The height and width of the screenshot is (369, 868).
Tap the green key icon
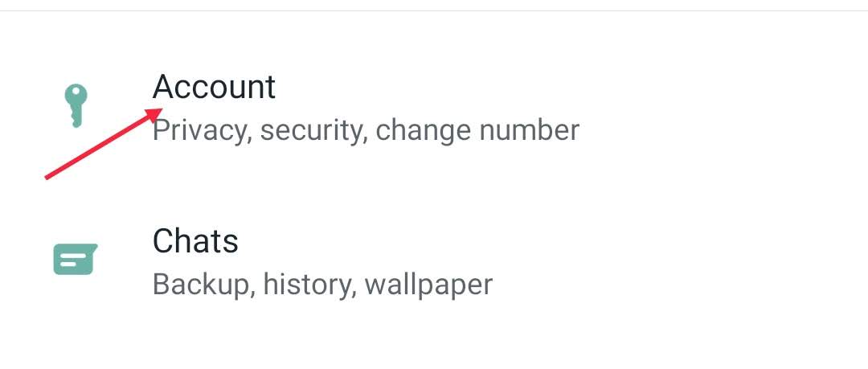coord(76,105)
